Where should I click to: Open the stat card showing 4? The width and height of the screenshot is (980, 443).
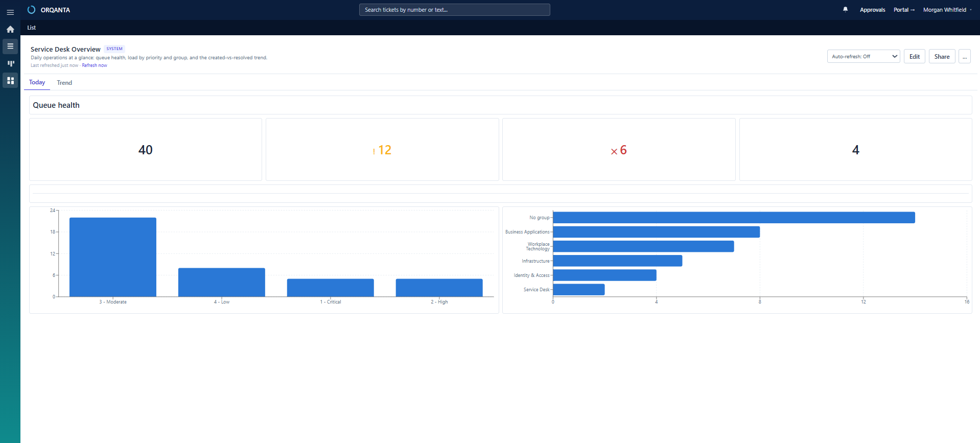(856, 150)
